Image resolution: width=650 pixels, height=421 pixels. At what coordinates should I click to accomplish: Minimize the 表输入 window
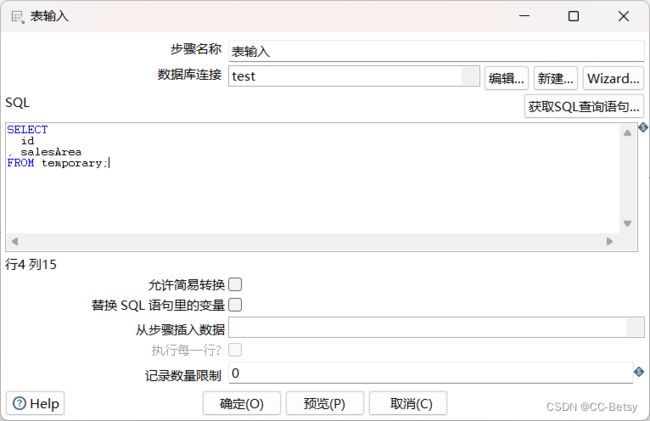pyautogui.click(x=524, y=16)
